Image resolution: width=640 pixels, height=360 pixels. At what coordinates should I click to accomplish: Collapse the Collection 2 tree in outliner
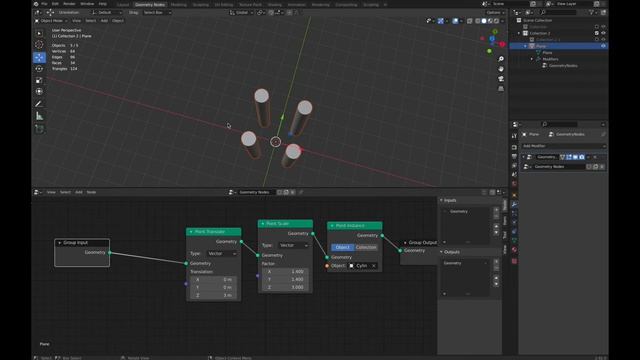point(519,33)
